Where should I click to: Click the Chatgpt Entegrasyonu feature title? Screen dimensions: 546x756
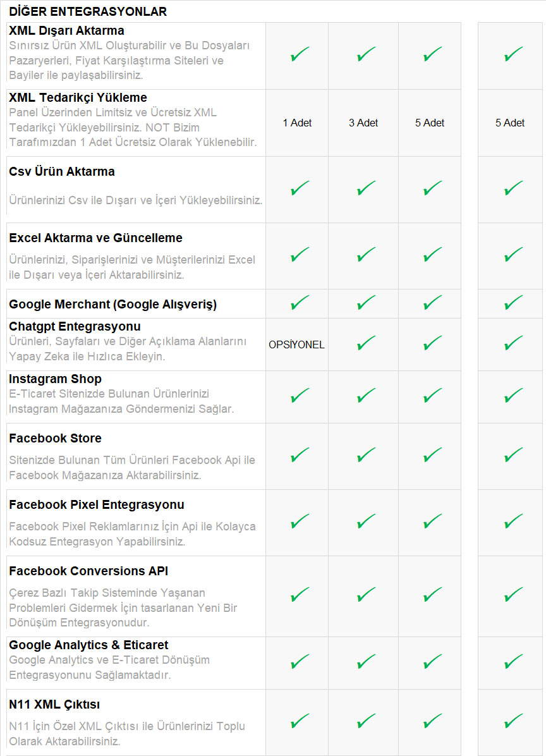click(x=75, y=327)
